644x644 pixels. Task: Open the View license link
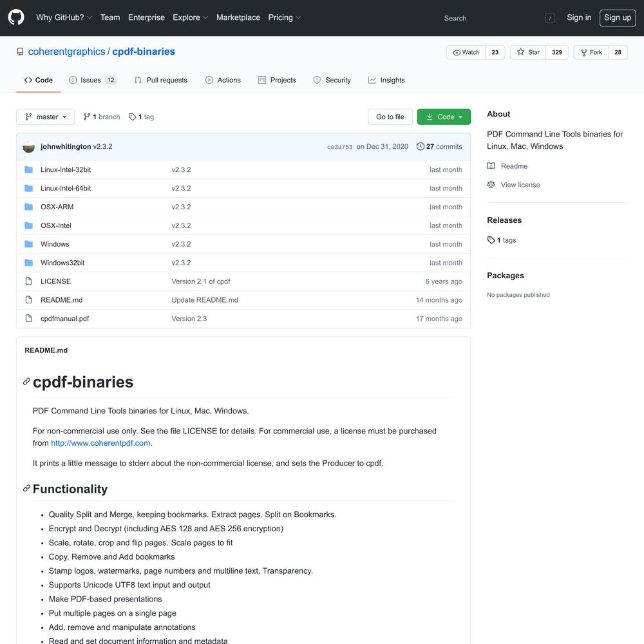pos(514,185)
